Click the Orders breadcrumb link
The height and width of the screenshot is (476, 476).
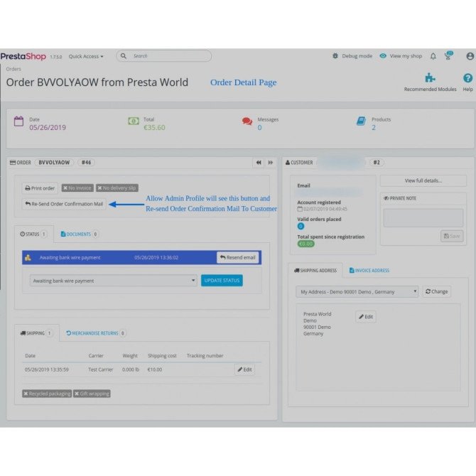coord(13,69)
